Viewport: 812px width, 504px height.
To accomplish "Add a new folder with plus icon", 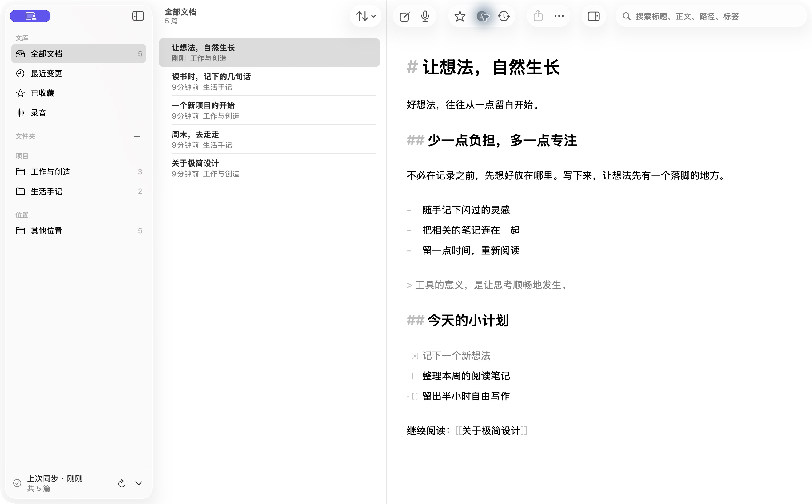I will pyautogui.click(x=137, y=136).
